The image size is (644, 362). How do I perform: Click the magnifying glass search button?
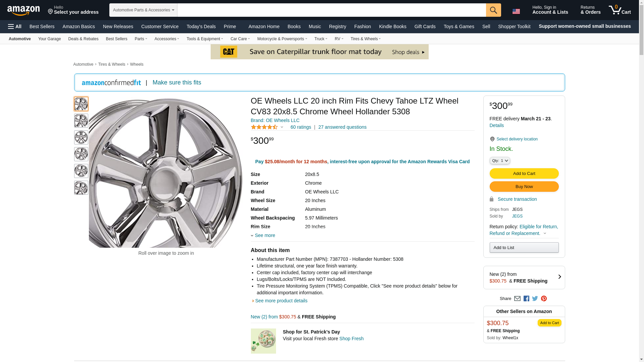(493, 10)
